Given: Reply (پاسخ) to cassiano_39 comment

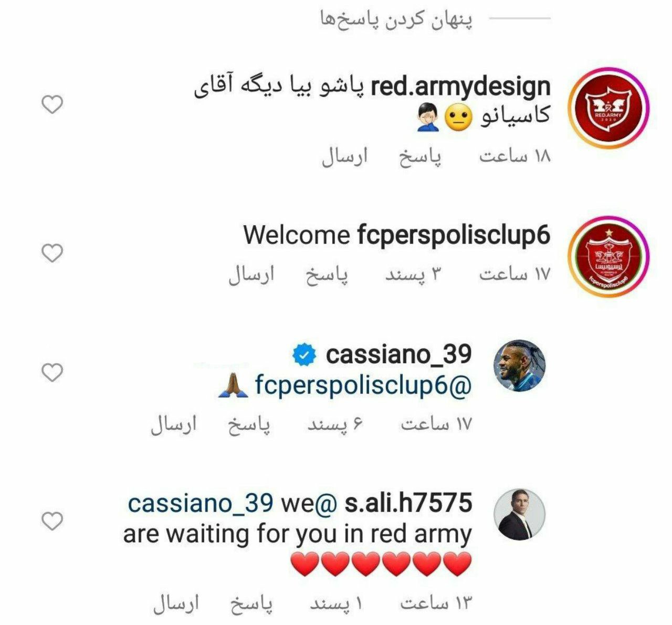Looking at the screenshot, I should click(249, 425).
